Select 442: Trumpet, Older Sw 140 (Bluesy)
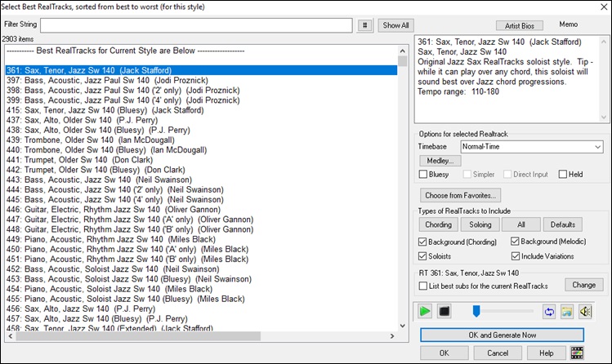The width and height of the screenshot is (612, 364). [201, 170]
